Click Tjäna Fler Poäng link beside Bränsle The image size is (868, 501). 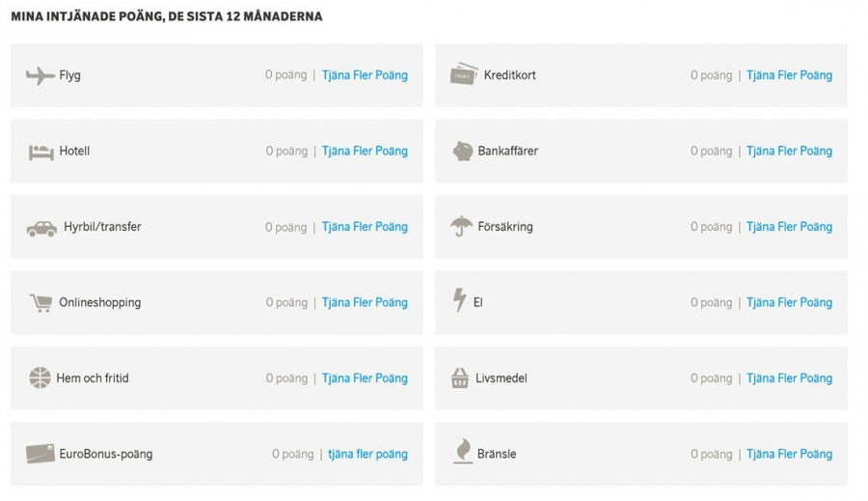(789, 455)
